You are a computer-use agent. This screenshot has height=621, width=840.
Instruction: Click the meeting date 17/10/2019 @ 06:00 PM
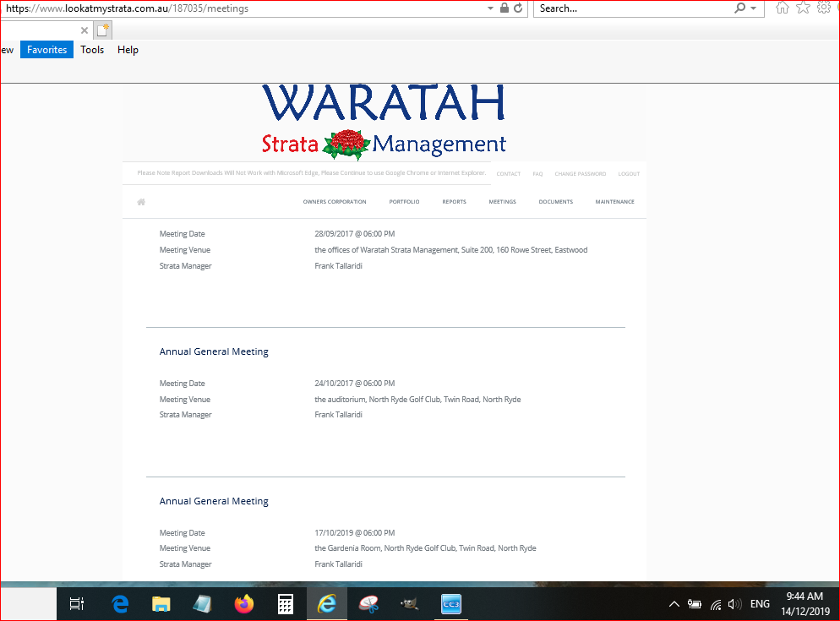click(x=355, y=533)
